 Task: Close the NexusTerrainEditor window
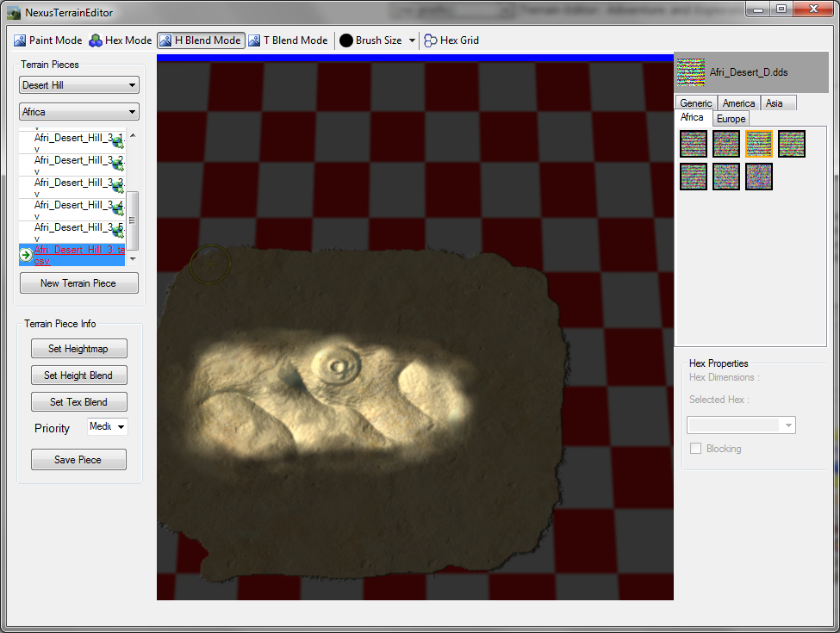(813, 9)
